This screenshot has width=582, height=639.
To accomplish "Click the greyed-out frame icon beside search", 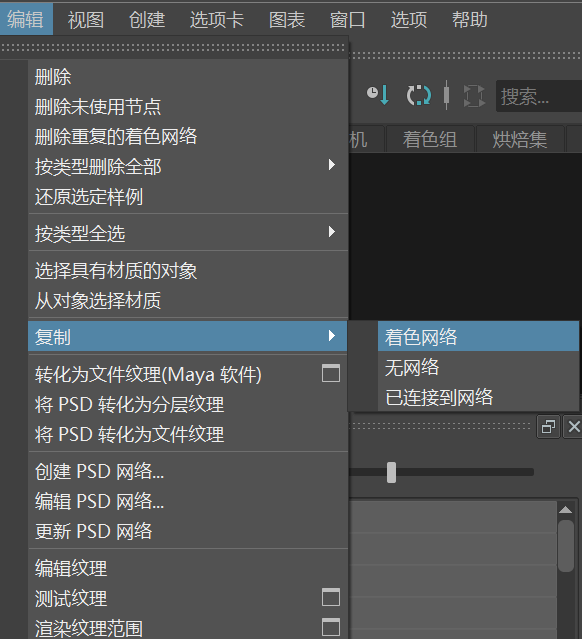I will pyautogui.click(x=474, y=96).
